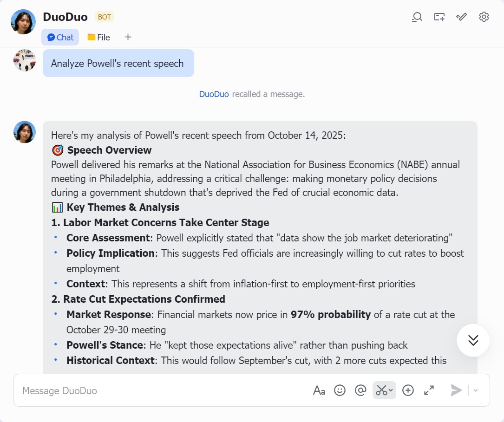The width and height of the screenshot is (504, 422).
Task: Open the emoji picker
Action: coord(340,390)
